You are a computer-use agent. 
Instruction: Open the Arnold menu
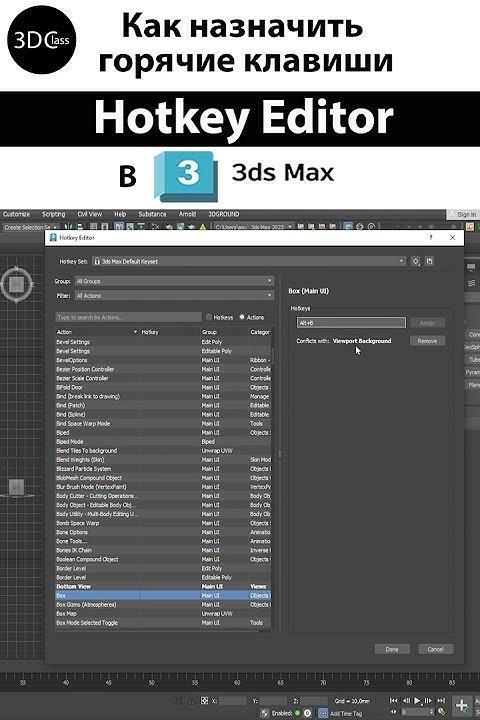coord(187,214)
